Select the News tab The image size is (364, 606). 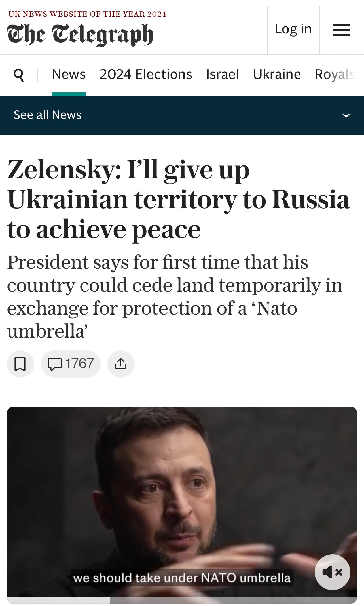coord(69,74)
